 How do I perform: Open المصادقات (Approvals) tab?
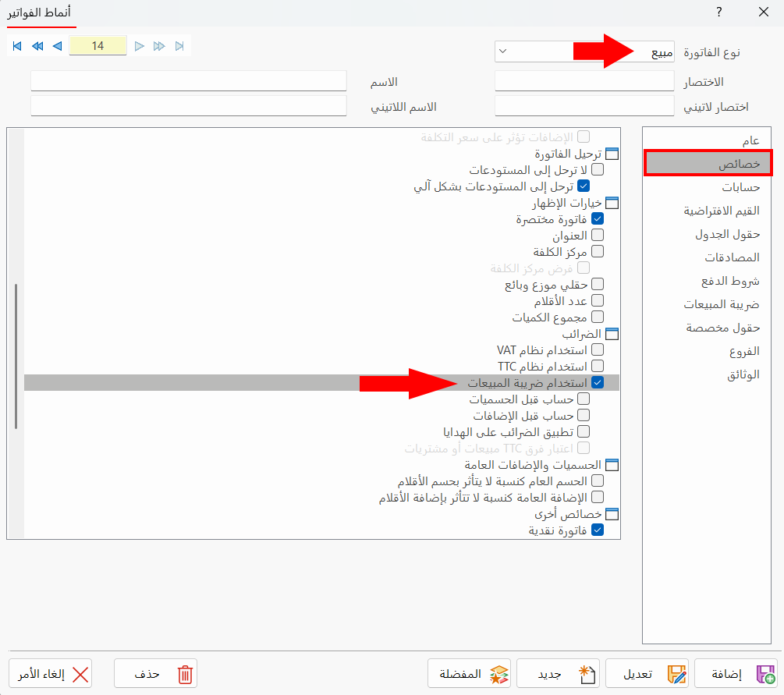click(707, 257)
